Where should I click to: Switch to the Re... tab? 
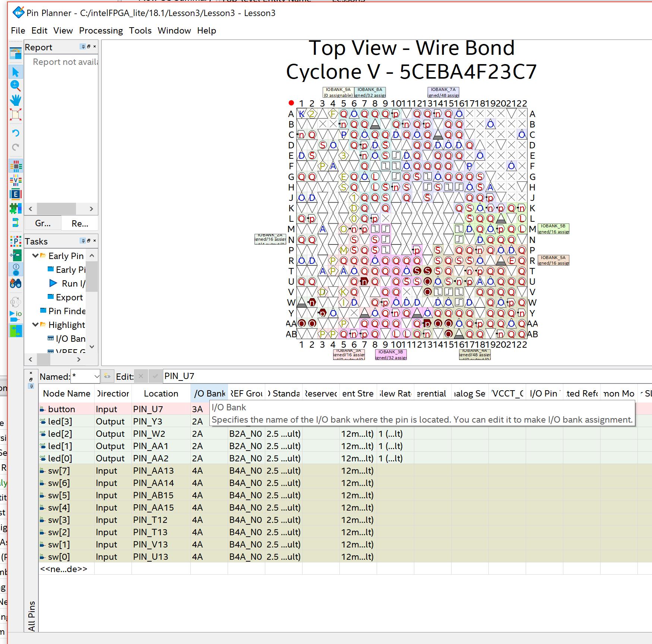coord(80,223)
